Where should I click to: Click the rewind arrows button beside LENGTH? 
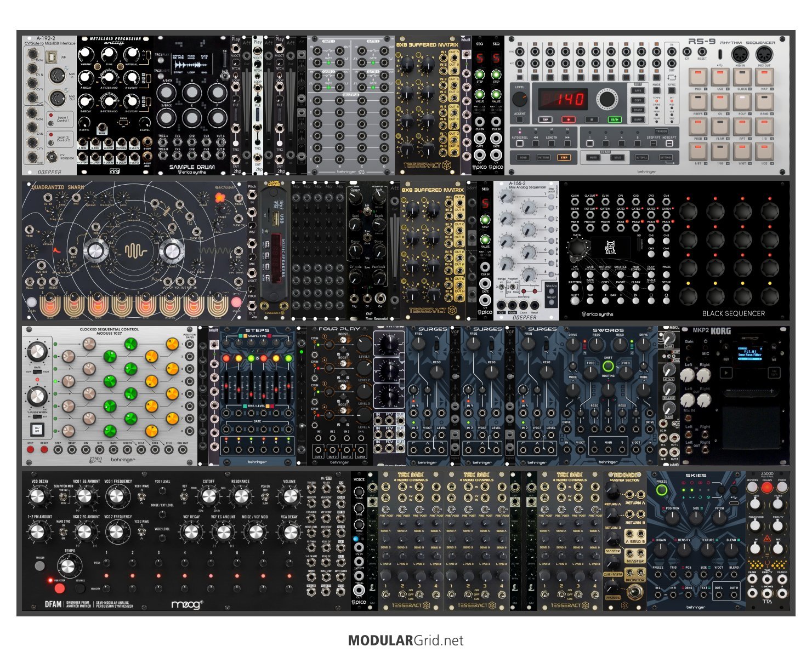click(x=535, y=144)
